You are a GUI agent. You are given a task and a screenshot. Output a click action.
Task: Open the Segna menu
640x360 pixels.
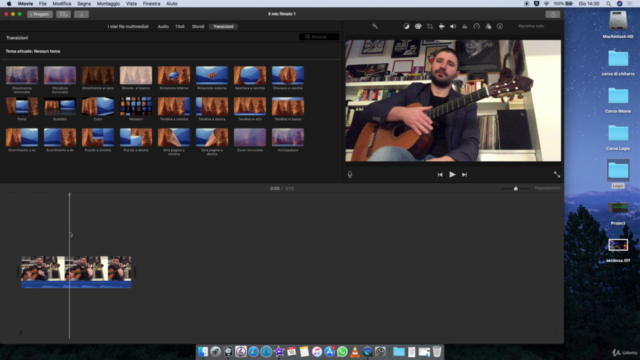coord(84,4)
